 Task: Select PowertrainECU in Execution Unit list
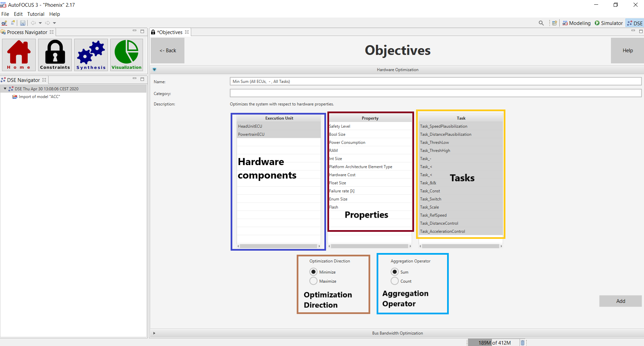click(x=279, y=134)
